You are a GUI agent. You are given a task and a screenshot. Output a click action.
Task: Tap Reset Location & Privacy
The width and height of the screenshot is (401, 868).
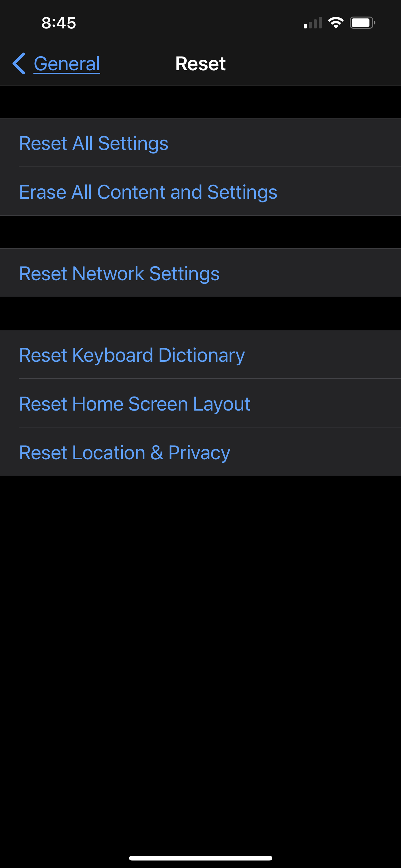[x=125, y=452]
